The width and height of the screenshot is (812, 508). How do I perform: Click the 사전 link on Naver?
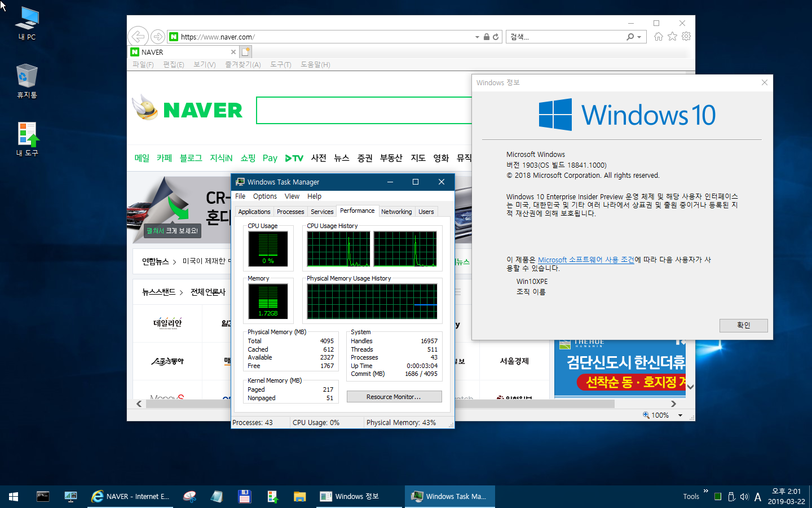pos(319,158)
